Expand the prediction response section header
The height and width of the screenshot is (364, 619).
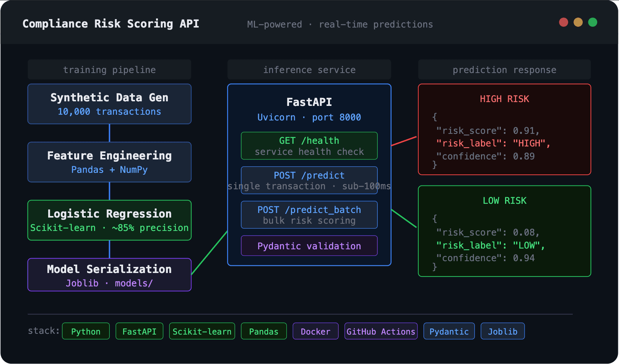[504, 70]
